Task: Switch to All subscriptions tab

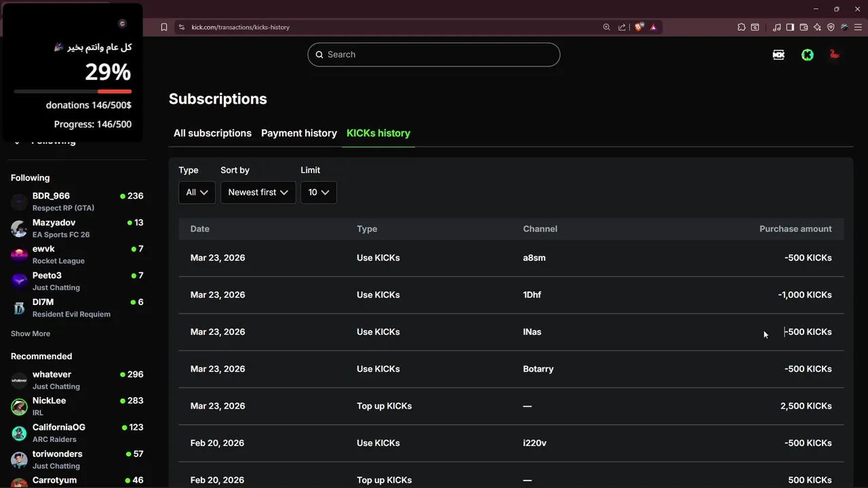Action: coord(212,134)
